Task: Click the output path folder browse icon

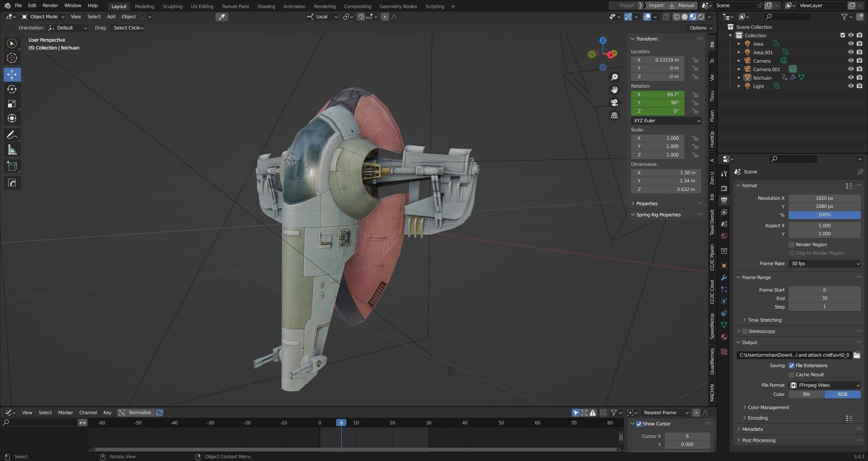Action: (857, 355)
